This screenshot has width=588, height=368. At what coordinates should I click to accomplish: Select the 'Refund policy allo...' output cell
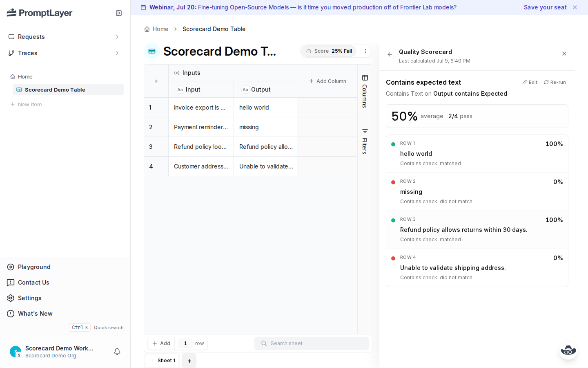(265, 147)
